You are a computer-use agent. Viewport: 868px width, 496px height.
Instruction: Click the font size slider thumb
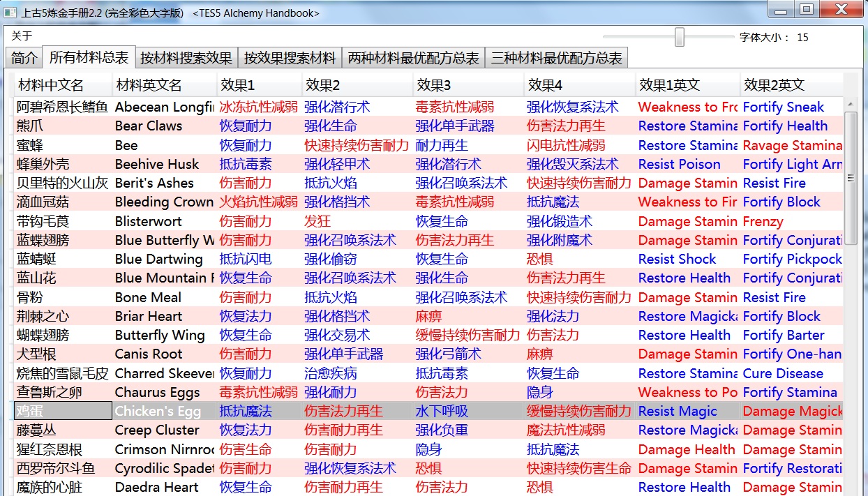(x=680, y=37)
